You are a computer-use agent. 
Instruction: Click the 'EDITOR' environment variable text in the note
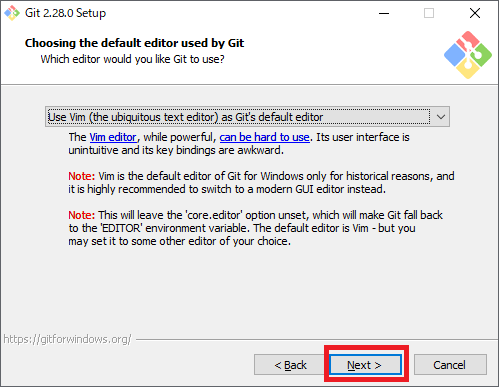pos(121,228)
